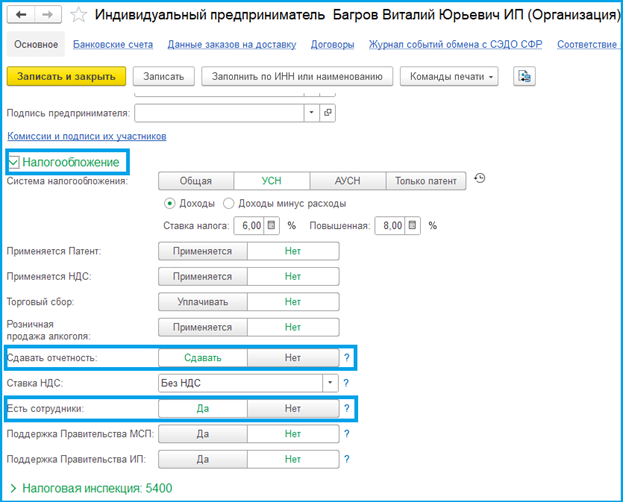Add the form to favorites with the star
Viewport: 623px width, 503px height.
click(78, 16)
